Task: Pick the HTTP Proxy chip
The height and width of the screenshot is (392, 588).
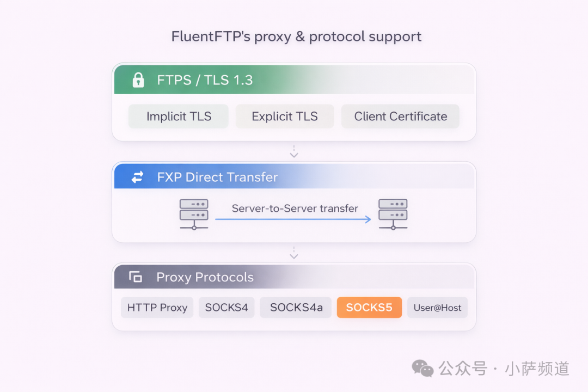Action: coord(157,308)
